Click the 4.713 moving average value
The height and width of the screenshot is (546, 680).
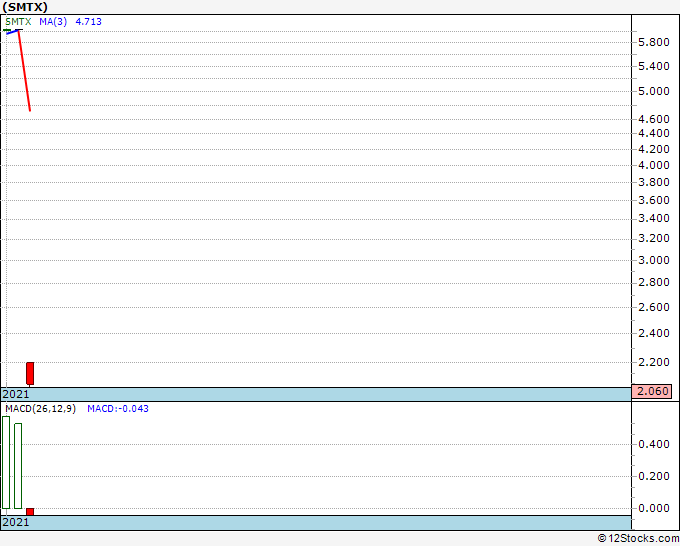coord(88,21)
